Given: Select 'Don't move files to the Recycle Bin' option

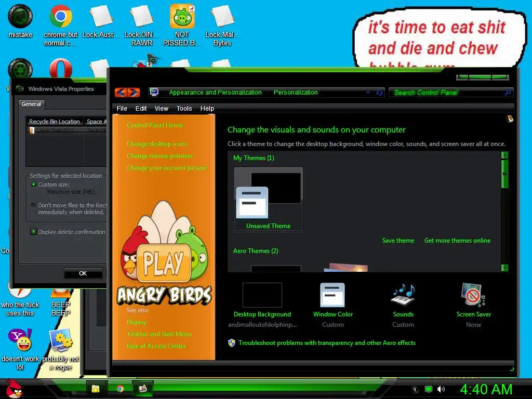Looking at the screenshot, I should [x=33, y=205].
